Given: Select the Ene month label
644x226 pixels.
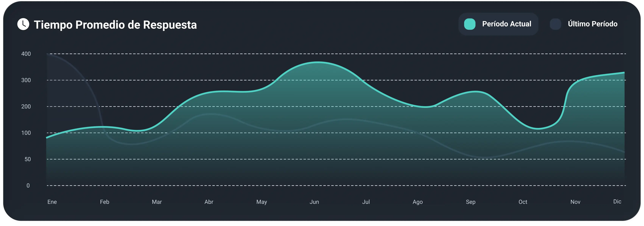Looking at the screenshot, I should (x=52, y=202).
